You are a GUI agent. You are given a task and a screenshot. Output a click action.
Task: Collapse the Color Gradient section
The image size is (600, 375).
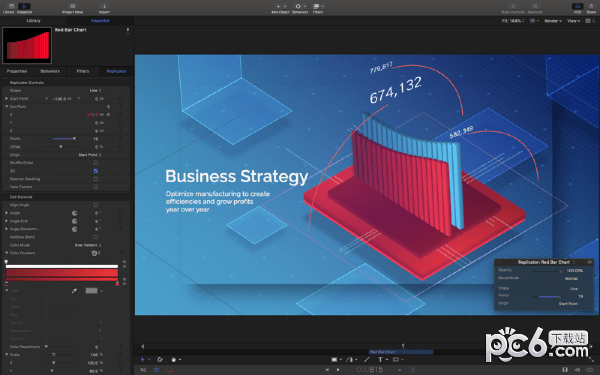pos(7,253)
